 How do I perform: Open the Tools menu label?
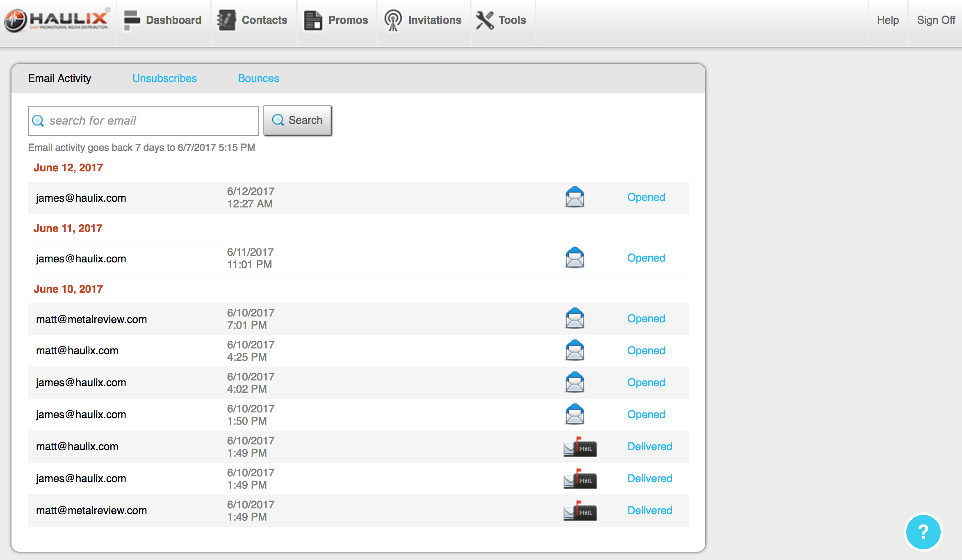[x=512, y=20]
